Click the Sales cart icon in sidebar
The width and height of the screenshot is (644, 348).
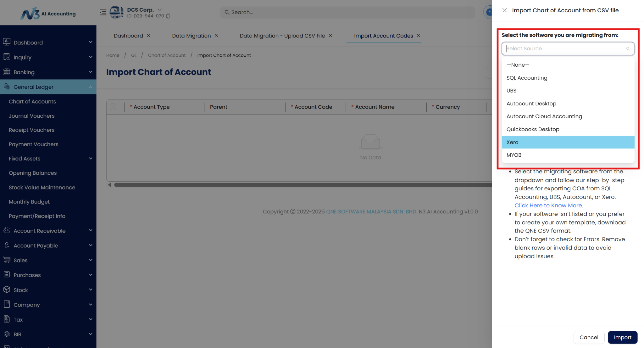(x=7, y=260)
